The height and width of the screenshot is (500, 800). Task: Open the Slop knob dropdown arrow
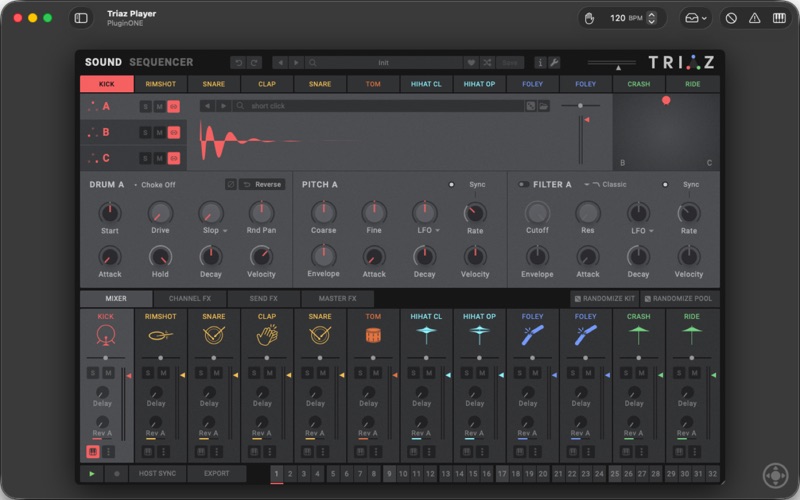(225, 231)
